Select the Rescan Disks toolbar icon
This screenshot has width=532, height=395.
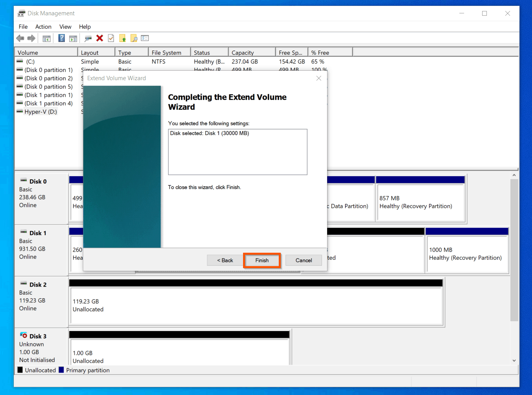point(88,38)
